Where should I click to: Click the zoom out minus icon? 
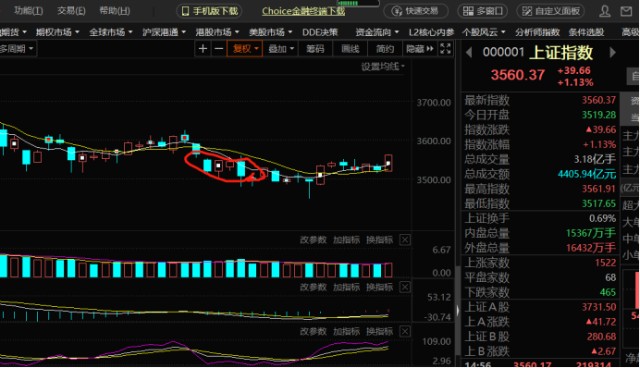[219, 49]
